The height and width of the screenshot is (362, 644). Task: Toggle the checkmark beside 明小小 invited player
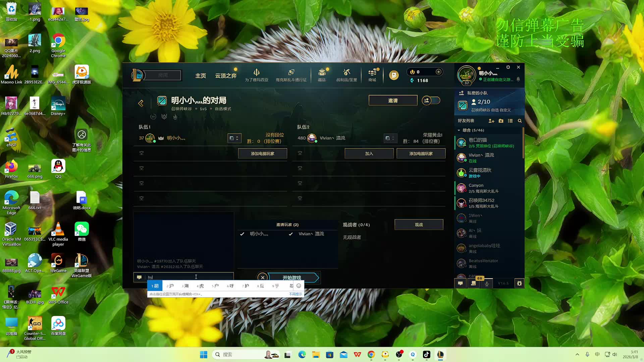pos(242,234)
